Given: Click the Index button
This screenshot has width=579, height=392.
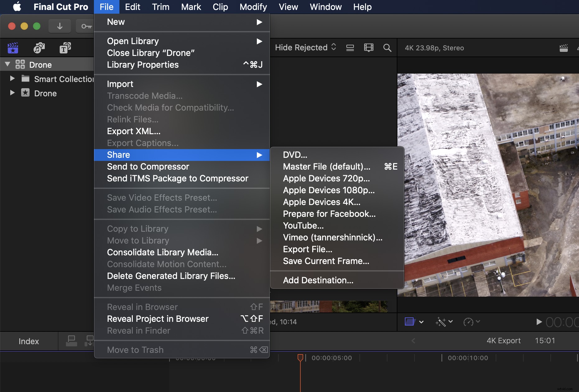Looking at the screenshot, I should 29,341.
